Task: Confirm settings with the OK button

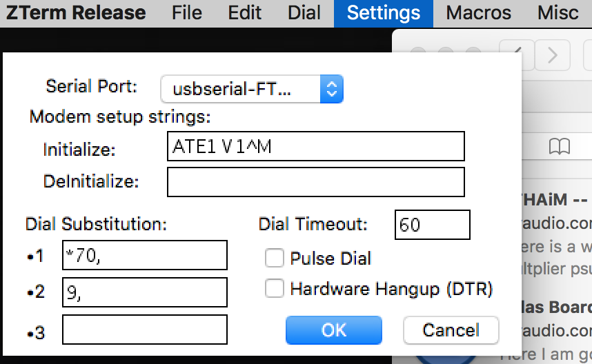Action: coord(334,330)
